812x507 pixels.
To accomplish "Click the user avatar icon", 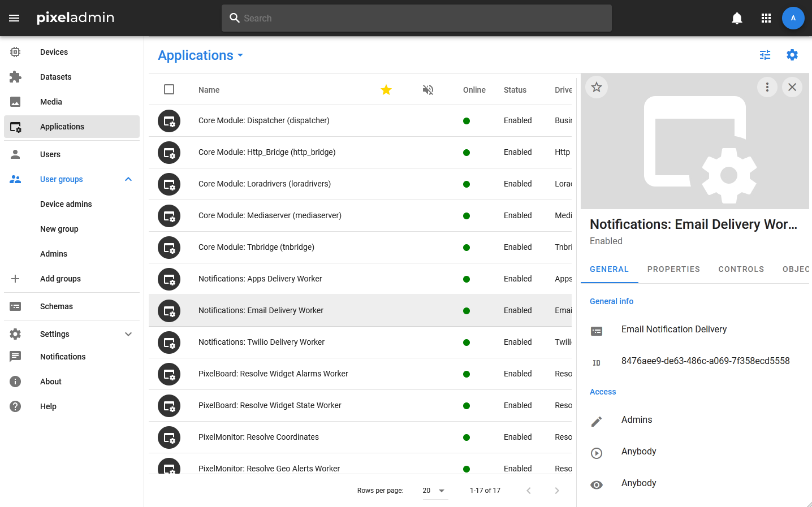I will (x=793, y=18).
